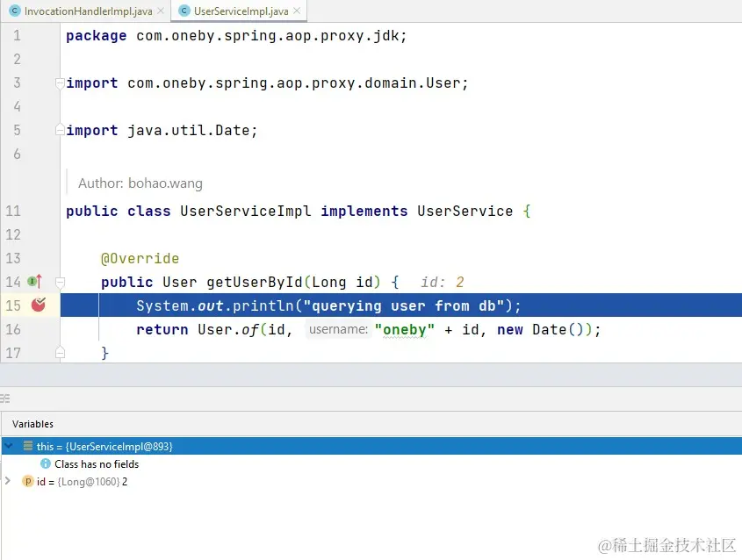Click the info icon next to 'Class has no fields'
The height and width of the screenshot is (560, 742).
(x=45, y=463)
